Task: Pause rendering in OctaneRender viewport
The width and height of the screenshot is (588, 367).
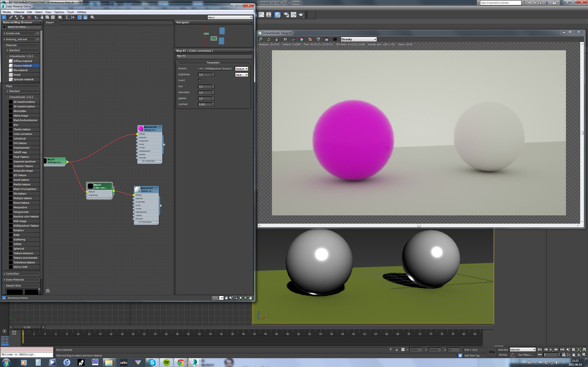Action: tap(285, 39)
